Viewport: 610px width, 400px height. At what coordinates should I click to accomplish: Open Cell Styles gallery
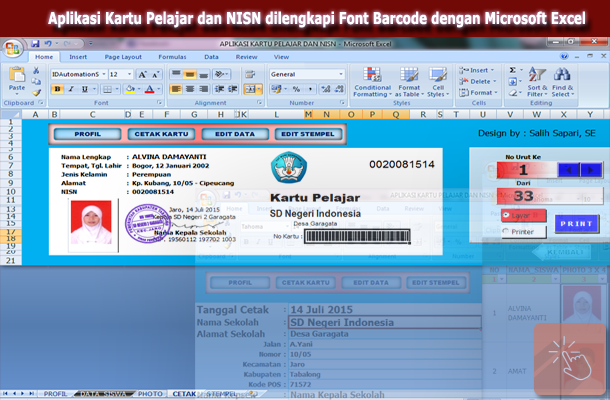click(438, 82)
